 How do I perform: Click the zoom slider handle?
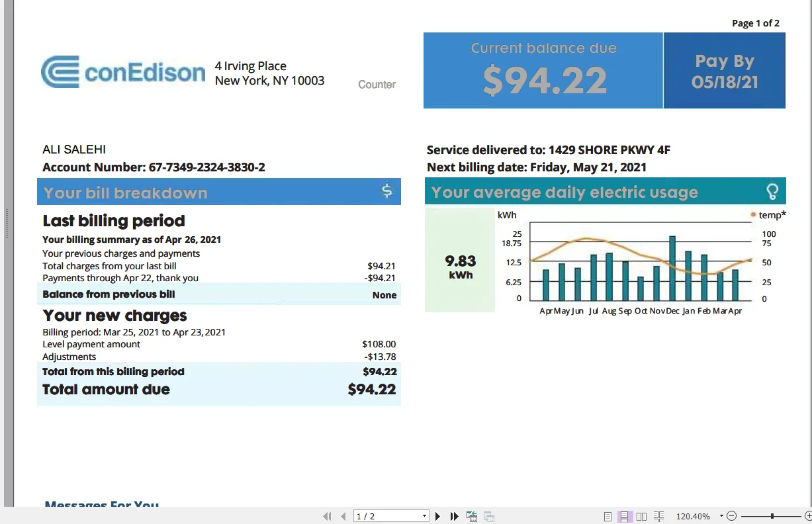point(772,516)
